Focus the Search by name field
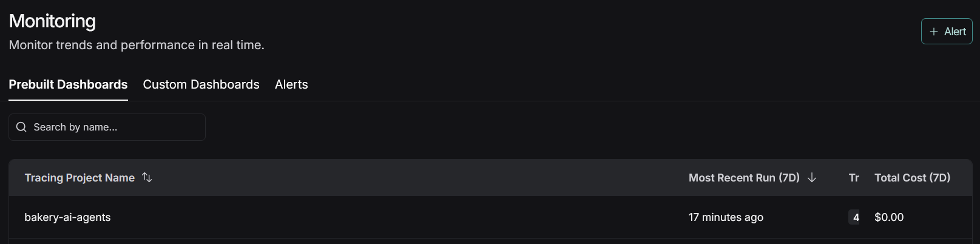980x244 pixels. [115, 127]
